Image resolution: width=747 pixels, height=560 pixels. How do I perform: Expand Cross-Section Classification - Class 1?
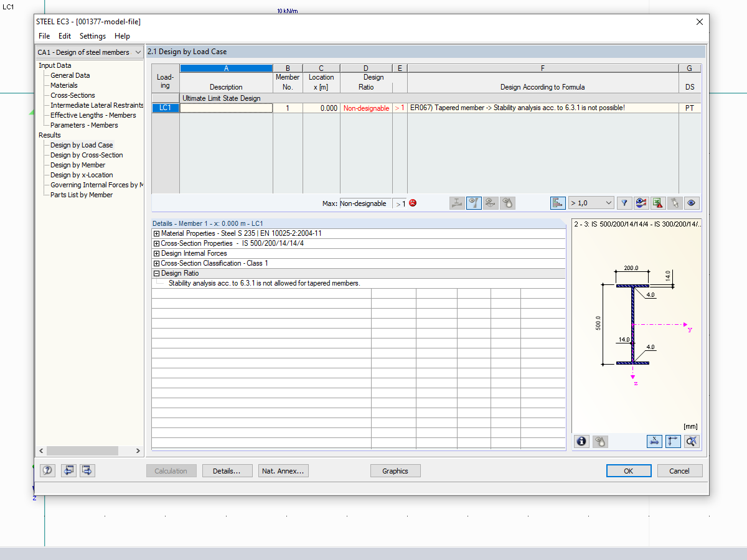(x=156, y=263)
